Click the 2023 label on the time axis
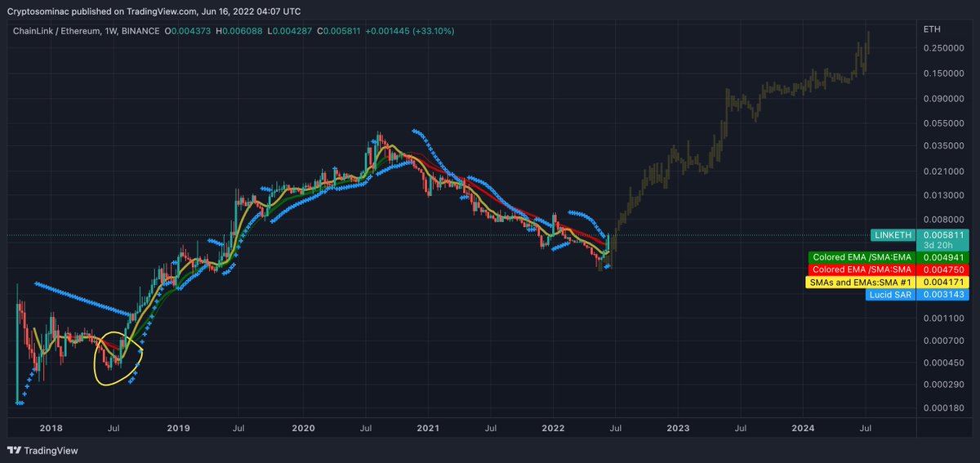The width and height of the screenshot is (980, 463). coord(678,428)
